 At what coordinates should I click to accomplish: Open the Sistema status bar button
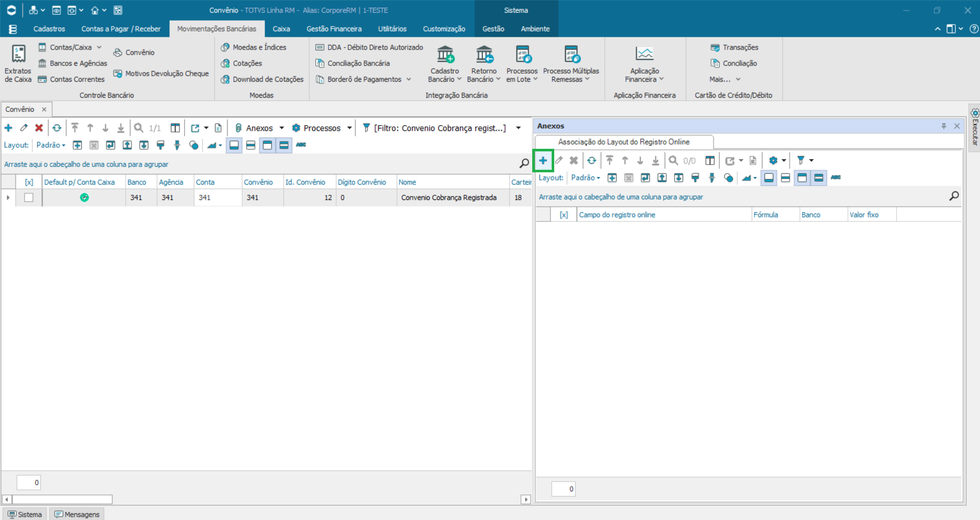coord(25,514)
